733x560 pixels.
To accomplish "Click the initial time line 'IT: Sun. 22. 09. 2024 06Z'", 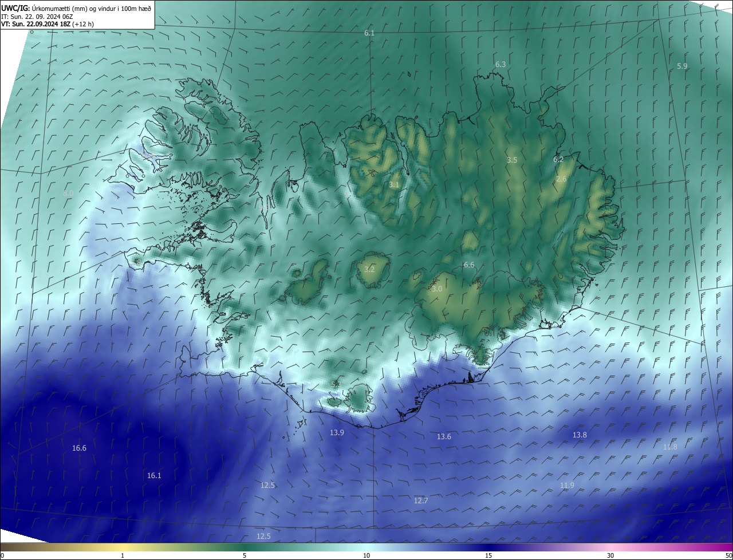I will coord(37,16).
